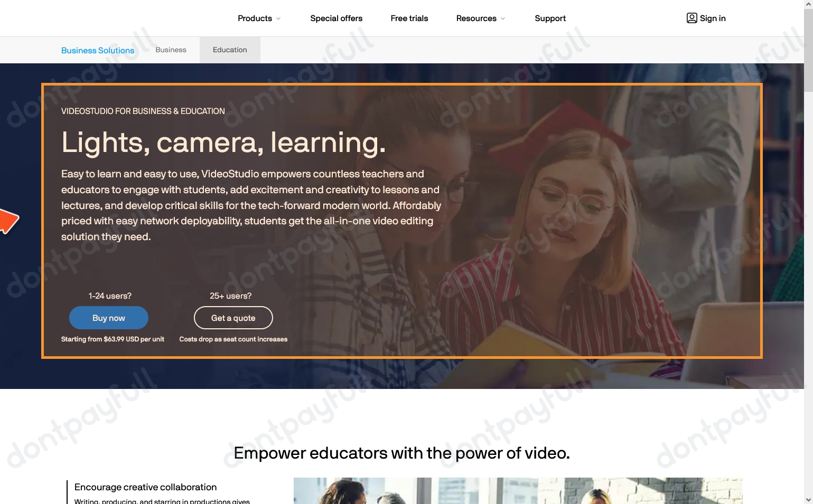Viewport: 813px width, 504px height.
Task: Click the scrollbar down arrow
Action: pyautogui.click(x=809, y=500)
